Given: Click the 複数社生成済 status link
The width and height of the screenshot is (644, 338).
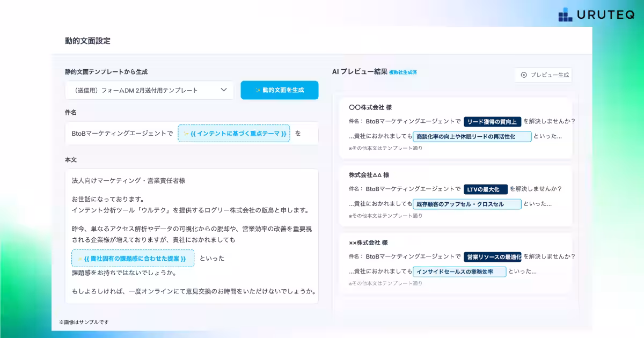Looking at the screenshot, I should (x=403, y=72).
